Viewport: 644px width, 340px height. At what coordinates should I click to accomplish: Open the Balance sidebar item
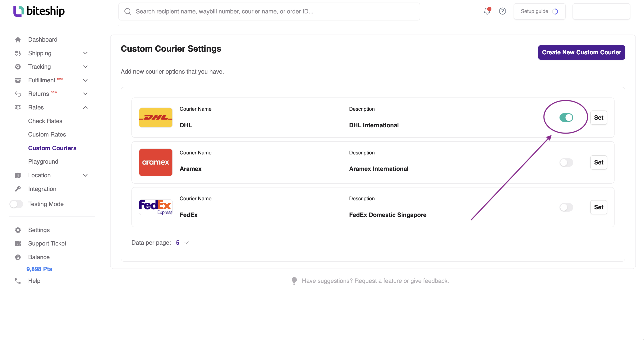click(39, 257)
